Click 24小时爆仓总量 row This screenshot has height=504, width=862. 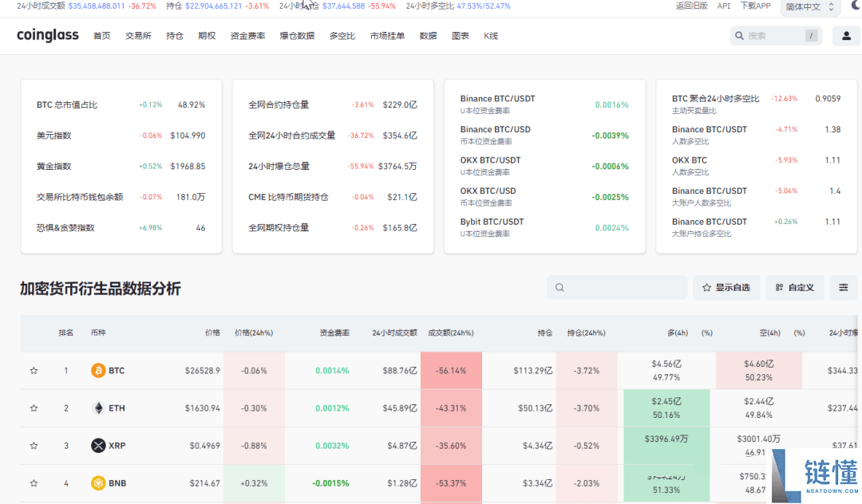pos(333,167)
